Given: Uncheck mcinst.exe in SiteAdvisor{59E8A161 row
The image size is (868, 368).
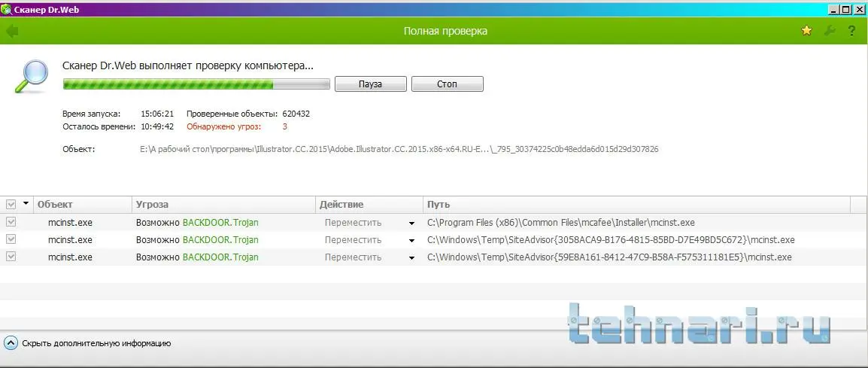Looking at the screenshot, I should [11, 257].
